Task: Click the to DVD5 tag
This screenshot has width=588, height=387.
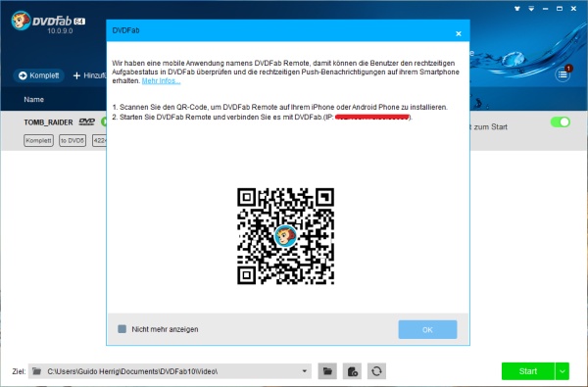Action: click(73, 141)
